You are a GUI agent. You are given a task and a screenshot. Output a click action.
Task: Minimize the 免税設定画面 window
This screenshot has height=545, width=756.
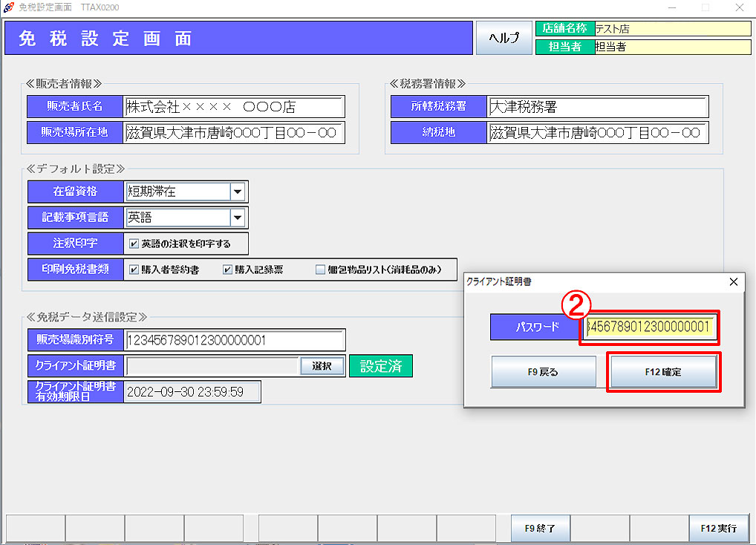coord(672,7)
